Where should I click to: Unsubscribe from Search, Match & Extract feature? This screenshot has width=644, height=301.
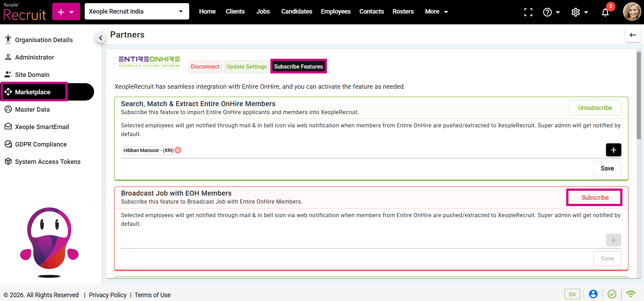click(x=595, y=108)
